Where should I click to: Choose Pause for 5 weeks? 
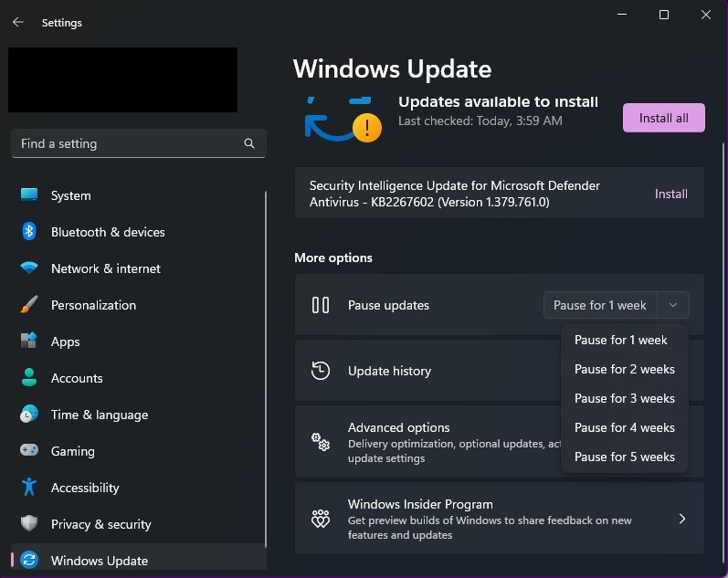click(x=625, y=457)
